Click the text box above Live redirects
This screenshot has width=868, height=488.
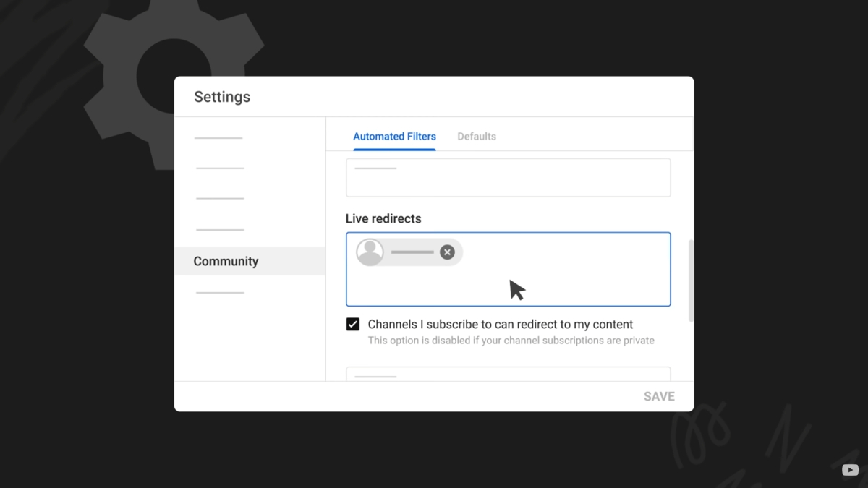coord(508,178)
